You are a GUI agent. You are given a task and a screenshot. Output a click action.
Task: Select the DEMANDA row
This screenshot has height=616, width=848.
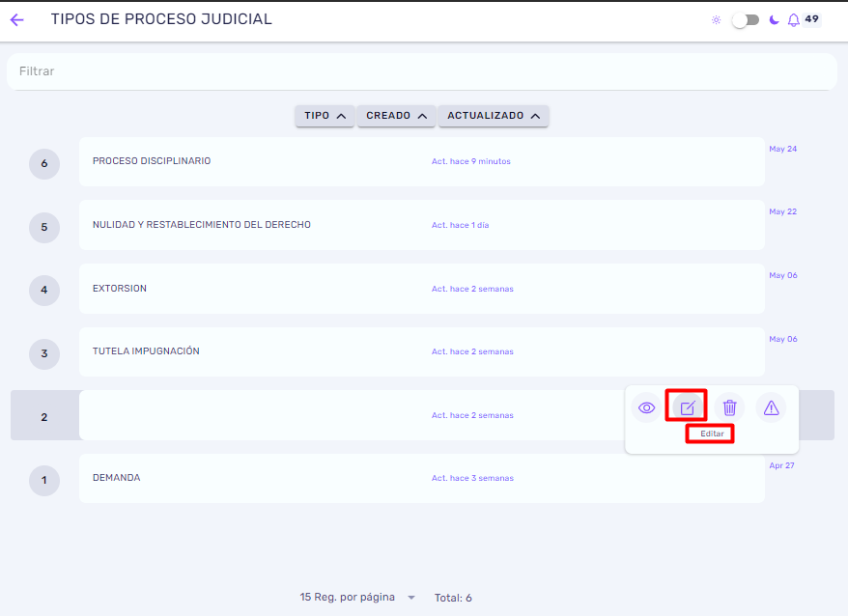(422, 478)
